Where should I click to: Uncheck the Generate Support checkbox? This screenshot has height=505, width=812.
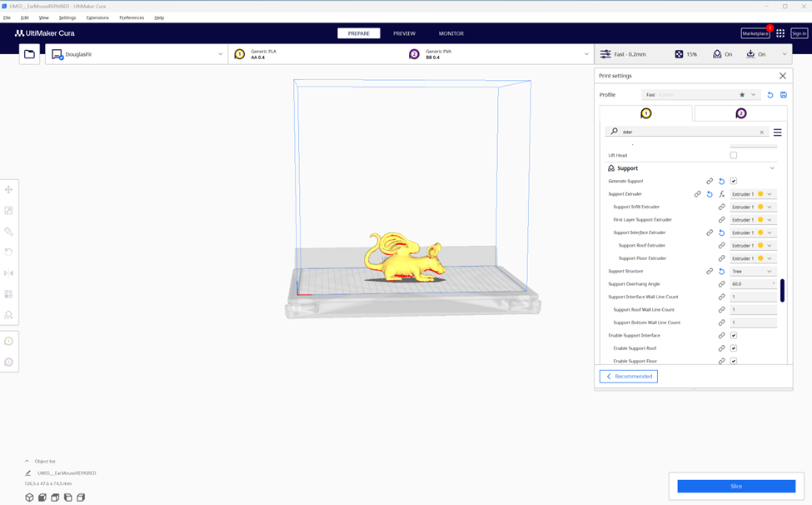(734, 181)
